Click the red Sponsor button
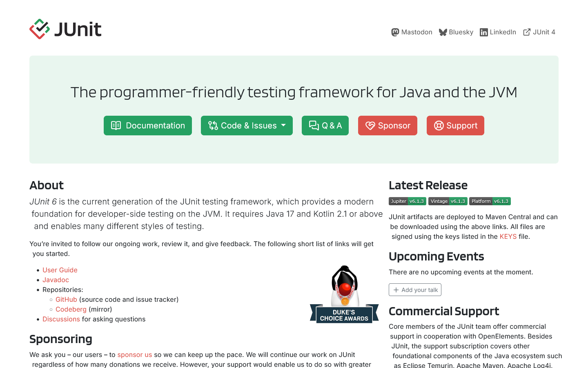 point(388,126)
